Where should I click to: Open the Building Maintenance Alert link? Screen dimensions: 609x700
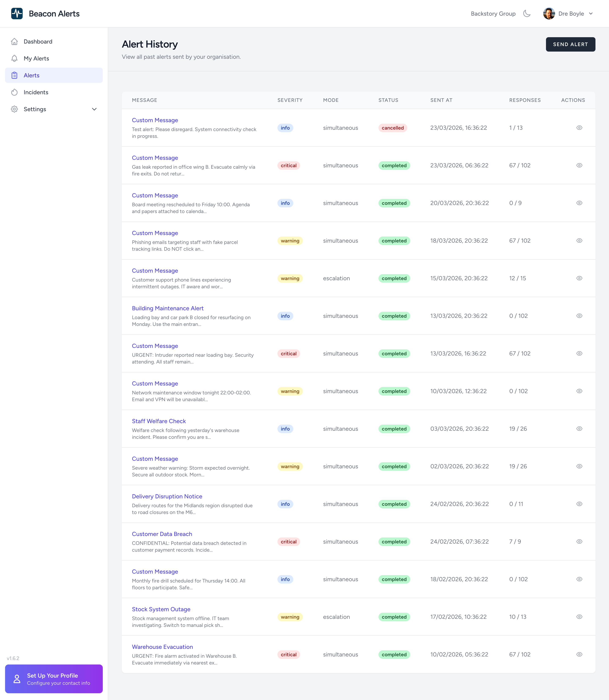(x=167, y=308)
